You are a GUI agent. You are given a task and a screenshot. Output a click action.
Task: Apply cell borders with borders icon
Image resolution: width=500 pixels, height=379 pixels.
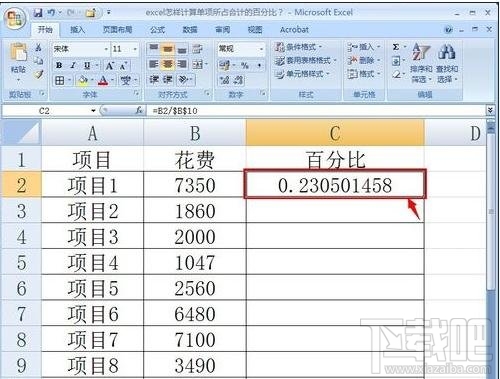point(59,80)
